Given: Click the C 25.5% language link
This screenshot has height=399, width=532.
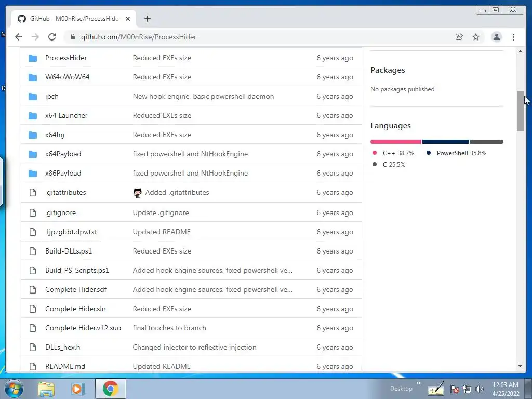Looking at the screenshot, I should 389,165.
